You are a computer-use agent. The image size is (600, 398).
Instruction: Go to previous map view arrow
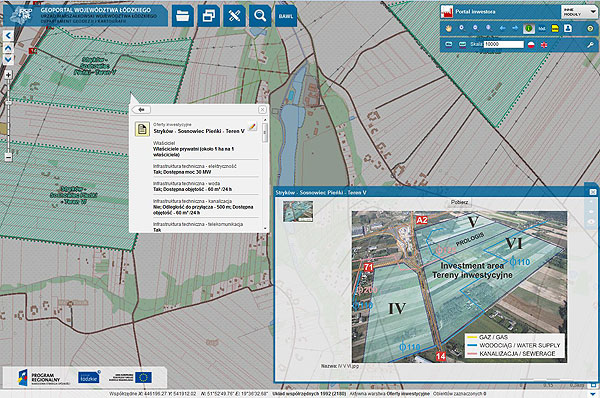tap(502, 28)
